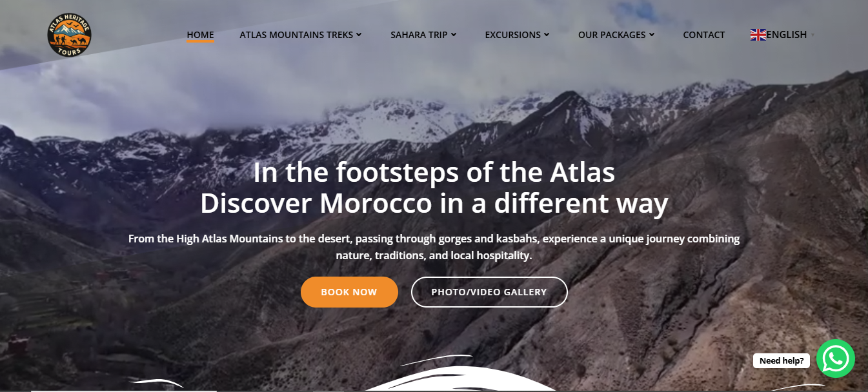Open the small arrow beside English
Image resolution: width=868 pixels, height=392 pixels.
[x=812, y=35]
